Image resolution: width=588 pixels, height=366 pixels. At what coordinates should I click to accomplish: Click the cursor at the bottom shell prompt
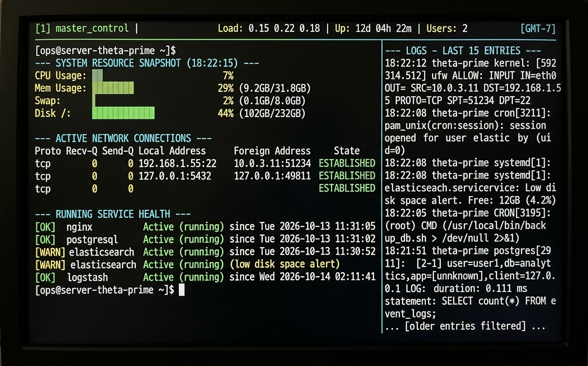click(182, 290)
